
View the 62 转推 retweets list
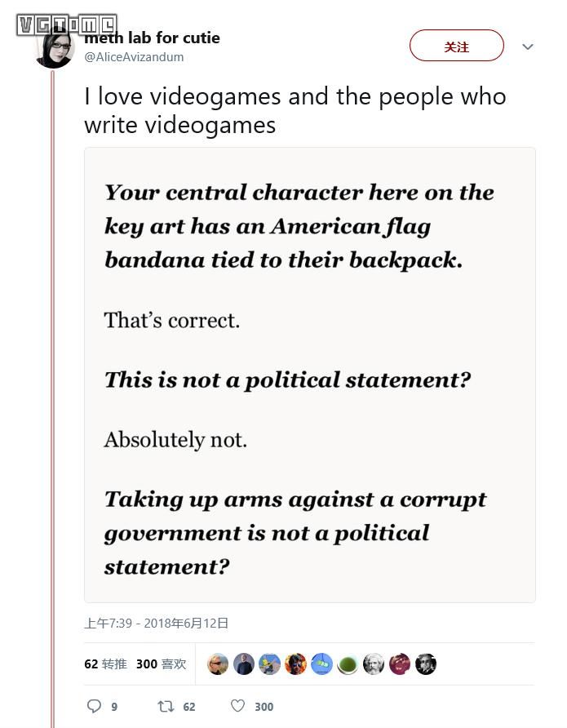click(x=106, y=664)
